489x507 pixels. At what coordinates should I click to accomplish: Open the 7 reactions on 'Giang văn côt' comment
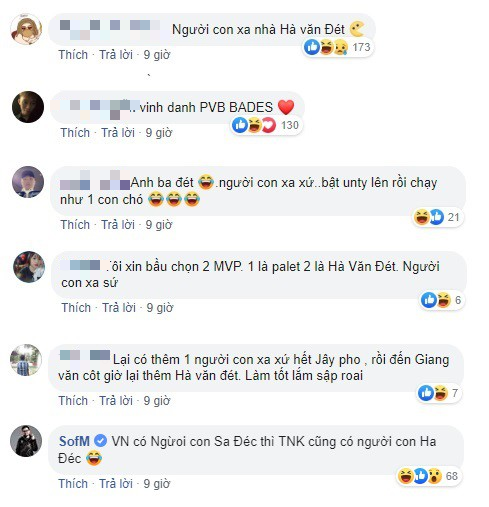[439, 393]
